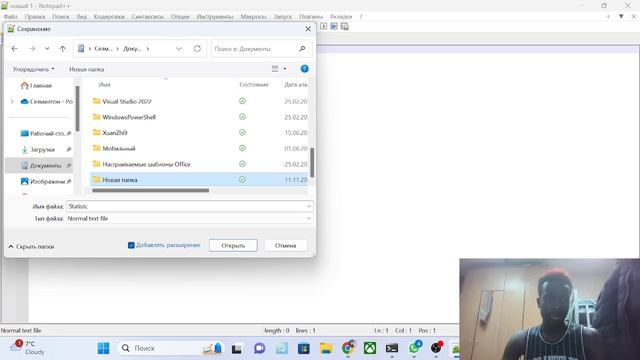The width and height of the screenshot is (640, 360).
Task: Open recent locations chevron next to forward arrow
Action: tap(47, 49)
